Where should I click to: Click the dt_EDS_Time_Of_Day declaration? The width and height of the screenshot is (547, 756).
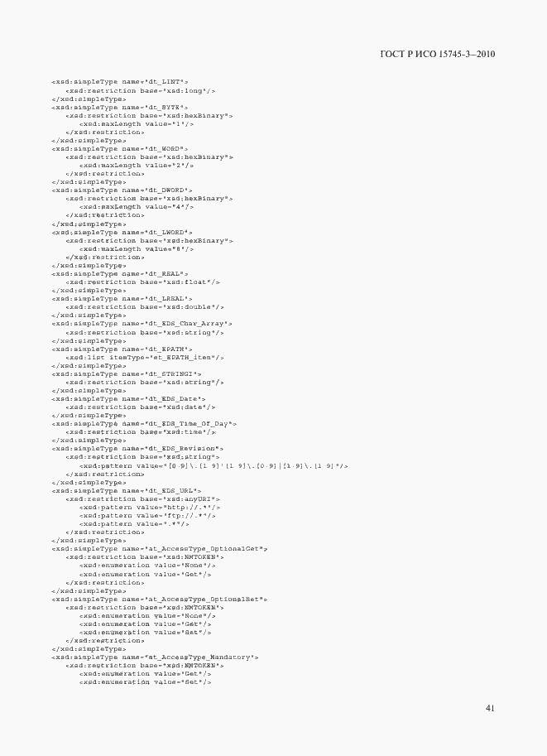[144, 424]
